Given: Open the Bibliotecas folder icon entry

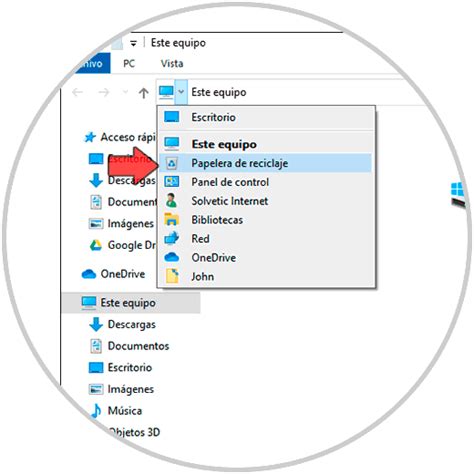Looking at the screenshot, I should 171,220.
